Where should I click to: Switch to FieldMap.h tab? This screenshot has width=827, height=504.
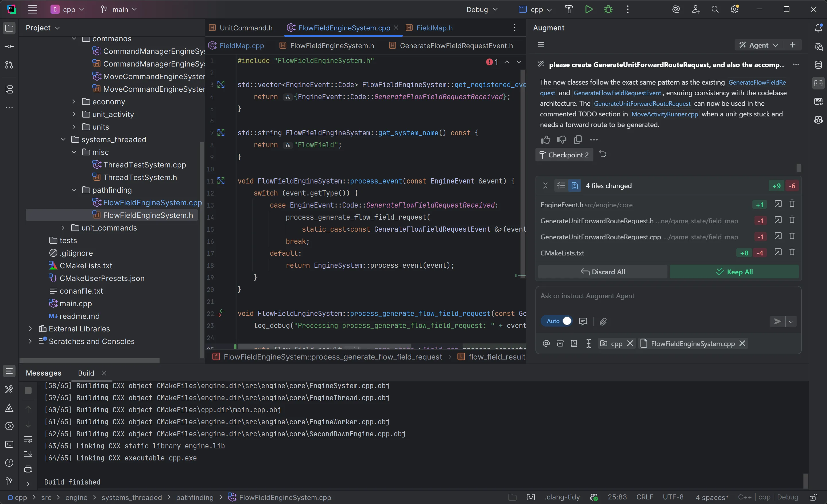pos(429,28)
